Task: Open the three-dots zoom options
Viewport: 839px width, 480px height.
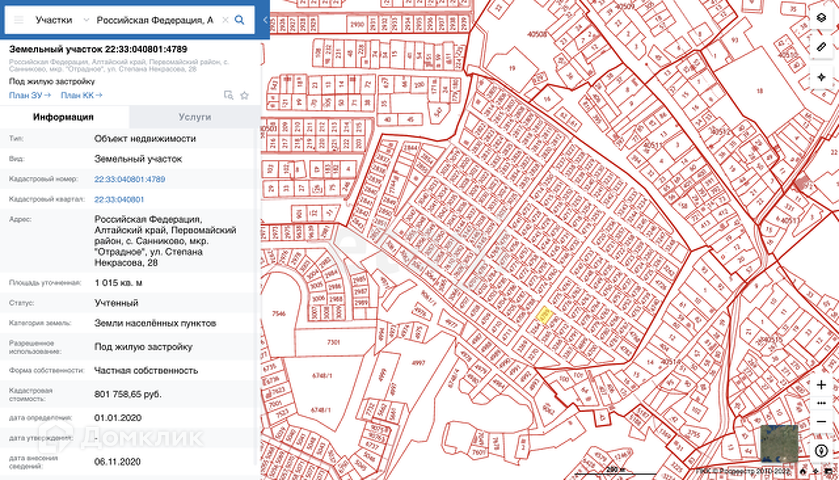Action: pos(821,403)
